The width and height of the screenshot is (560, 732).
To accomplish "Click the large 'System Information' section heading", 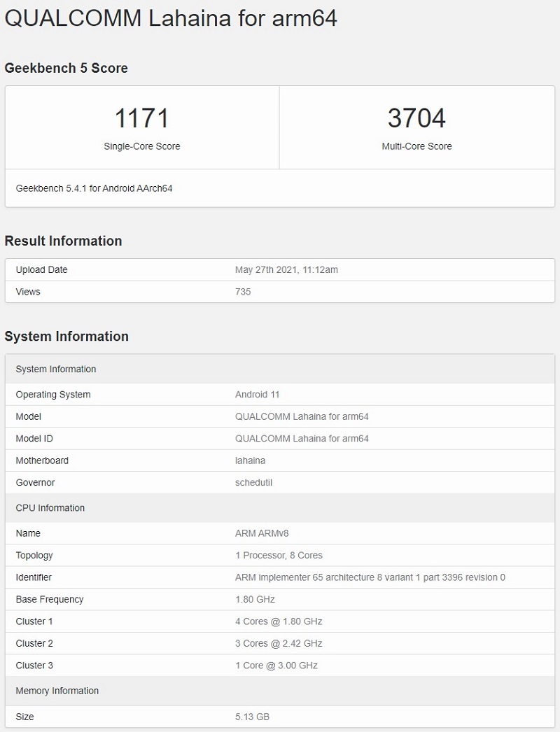I will 66,337.
